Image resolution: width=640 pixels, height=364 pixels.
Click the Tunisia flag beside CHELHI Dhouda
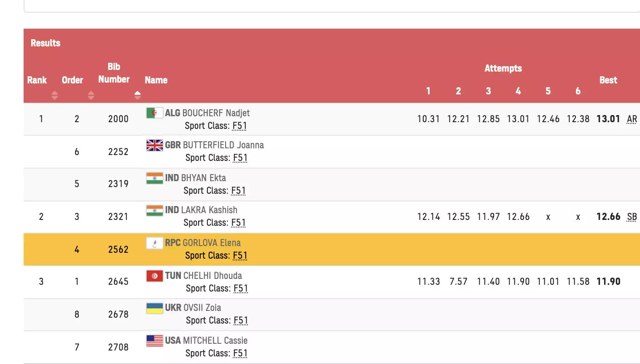point(154,276)
